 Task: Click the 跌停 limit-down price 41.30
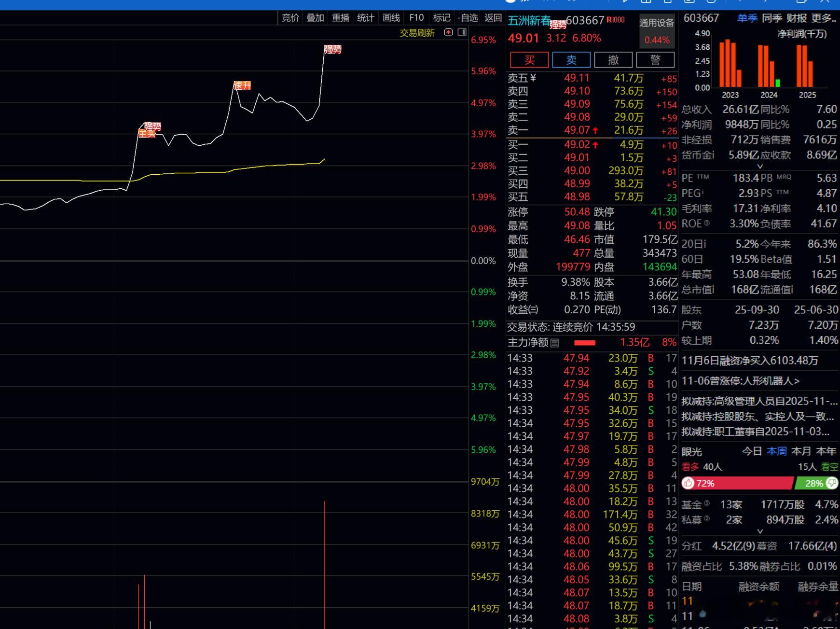664,212
